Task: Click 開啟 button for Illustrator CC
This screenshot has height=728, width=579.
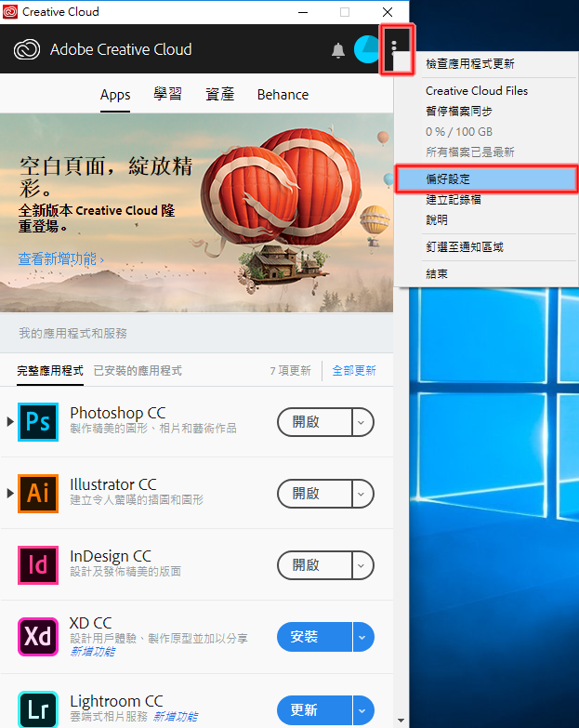Action: [314, 494]
